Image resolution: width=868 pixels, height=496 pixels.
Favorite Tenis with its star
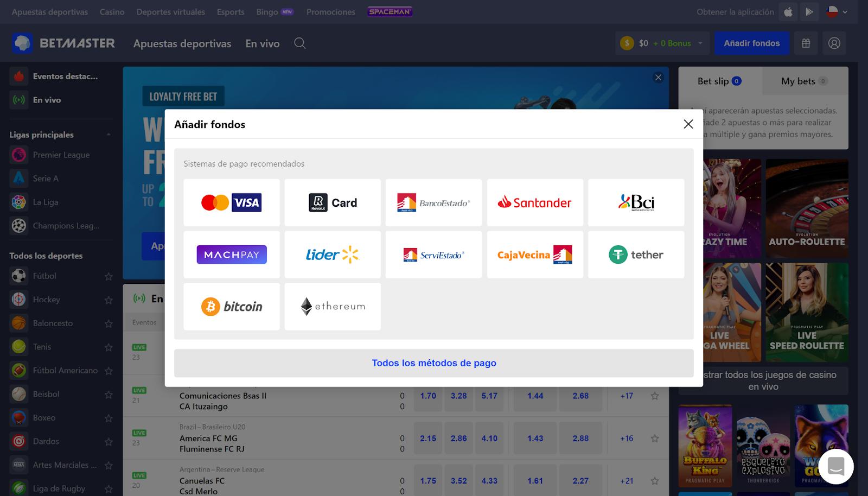click(x=108, y=347)
